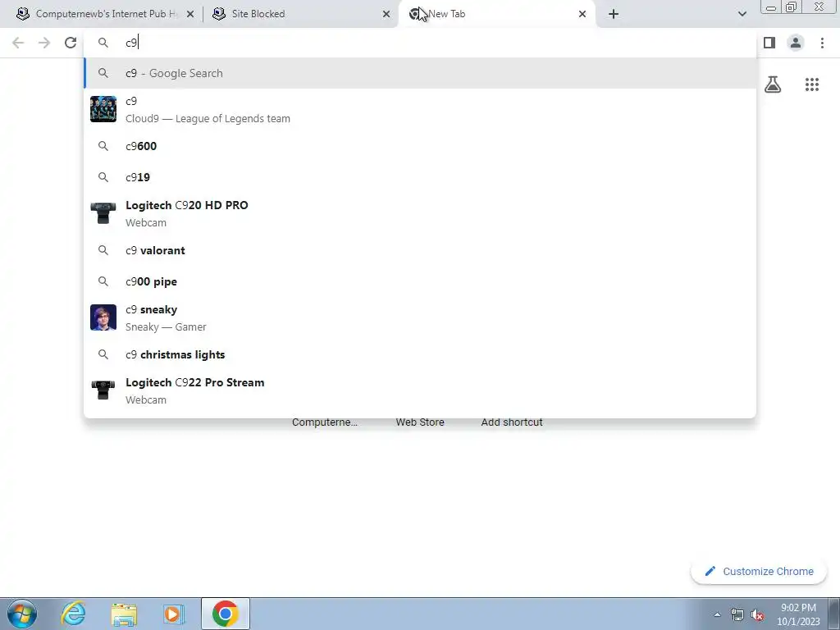Open the Chrome Labs flask icon
This screenshot has height=630, width=840.
[773, 84]
